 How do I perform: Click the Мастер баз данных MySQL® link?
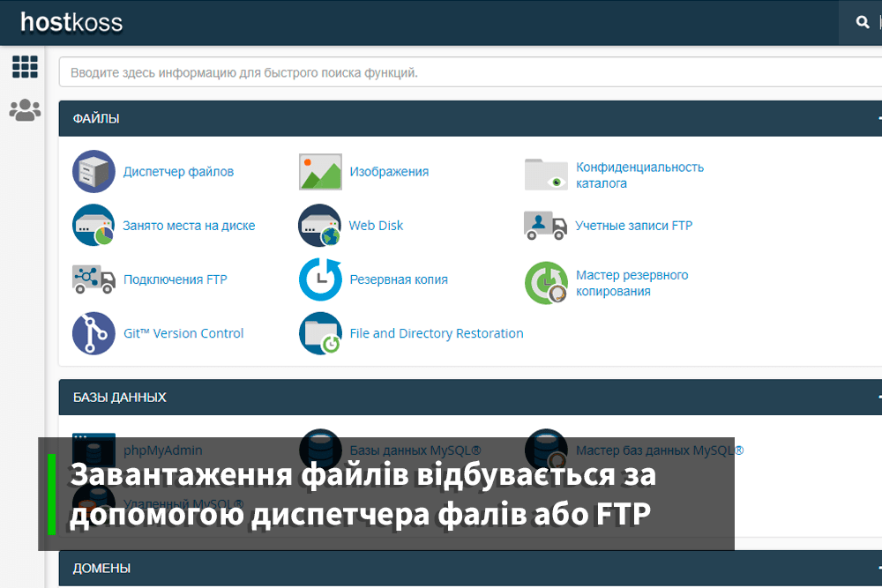(660, 450)
